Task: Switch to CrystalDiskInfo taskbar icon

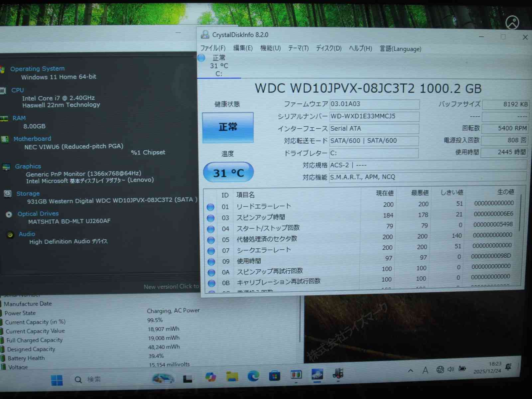Action: (317, 375)
